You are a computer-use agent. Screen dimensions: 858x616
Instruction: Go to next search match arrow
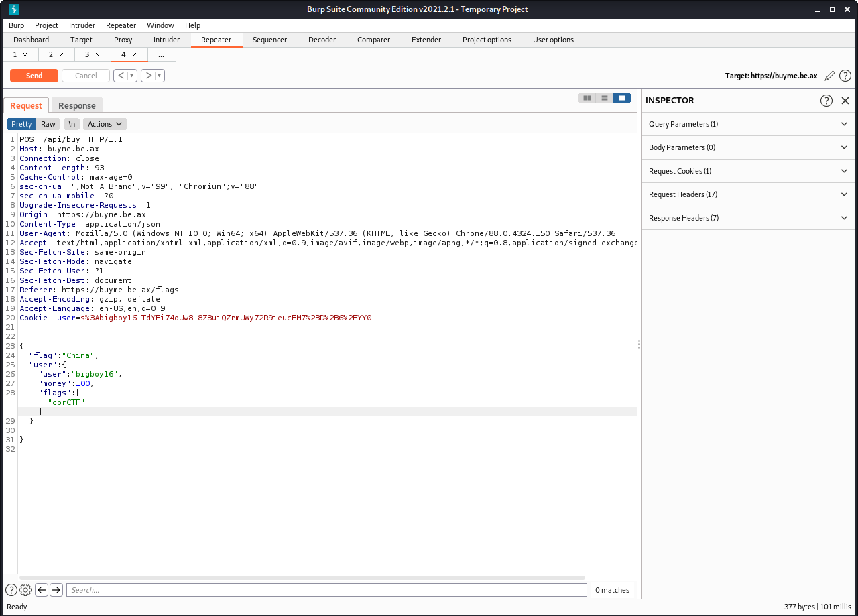56,590
